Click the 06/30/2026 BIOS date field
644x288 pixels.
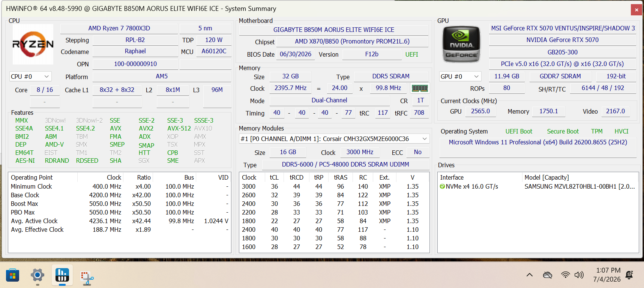296,54
